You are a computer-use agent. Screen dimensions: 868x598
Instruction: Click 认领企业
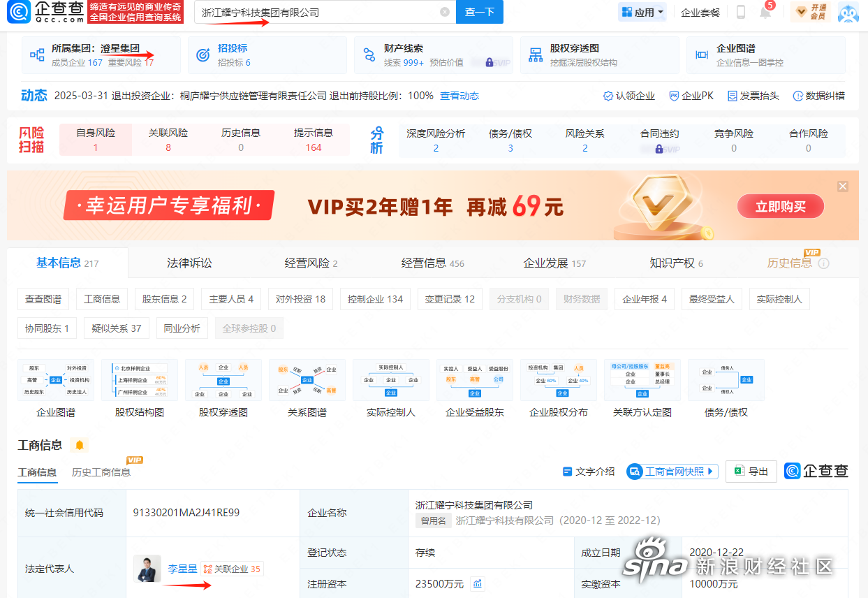pyautogui.click(x=628, y=96)
